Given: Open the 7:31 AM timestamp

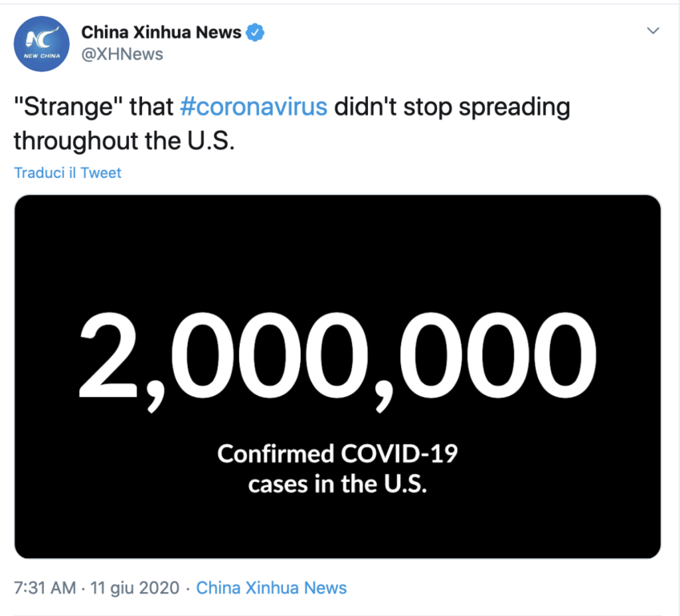Looking at the screenshot, I should click(x=45, y=588).
